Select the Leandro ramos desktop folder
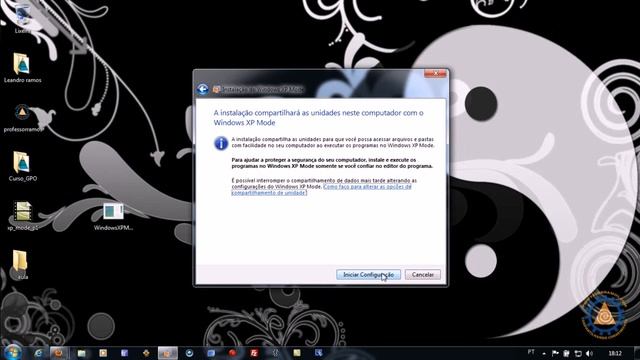The height and width of the screenshot is (360, 640). coord(22,68)
